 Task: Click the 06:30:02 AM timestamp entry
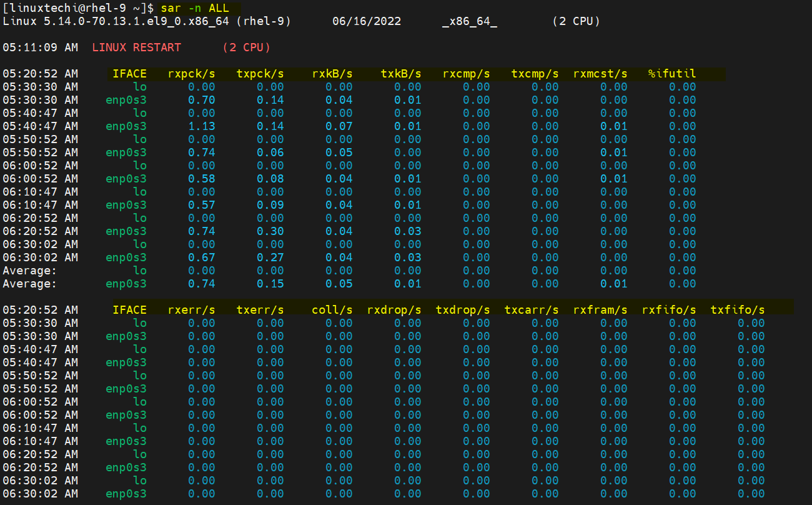[40, 244]
